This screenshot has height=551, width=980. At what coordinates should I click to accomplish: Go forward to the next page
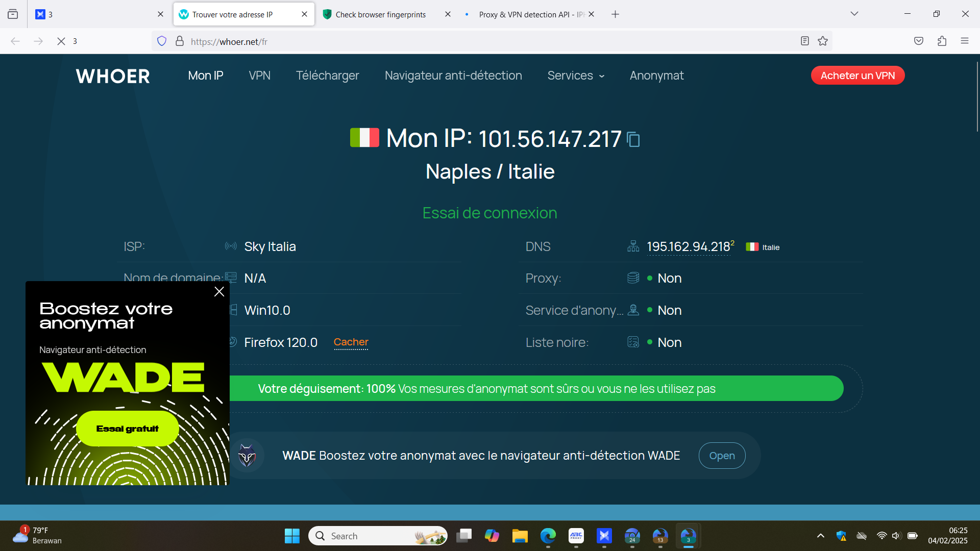[x=38, y=41]
